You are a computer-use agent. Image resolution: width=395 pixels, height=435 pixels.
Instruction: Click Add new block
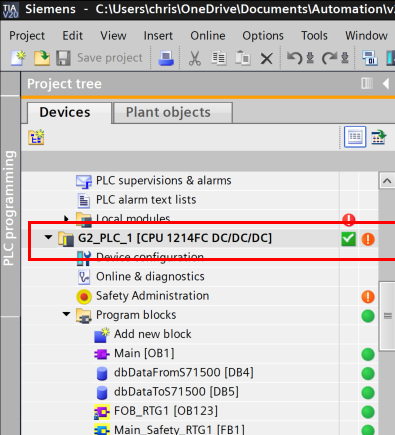click(x=153, y=334)
